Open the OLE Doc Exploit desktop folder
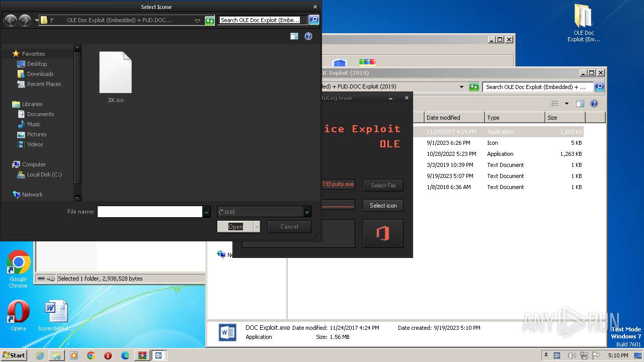The height and width of the screenshot is (362, 644). coord(584,23)
